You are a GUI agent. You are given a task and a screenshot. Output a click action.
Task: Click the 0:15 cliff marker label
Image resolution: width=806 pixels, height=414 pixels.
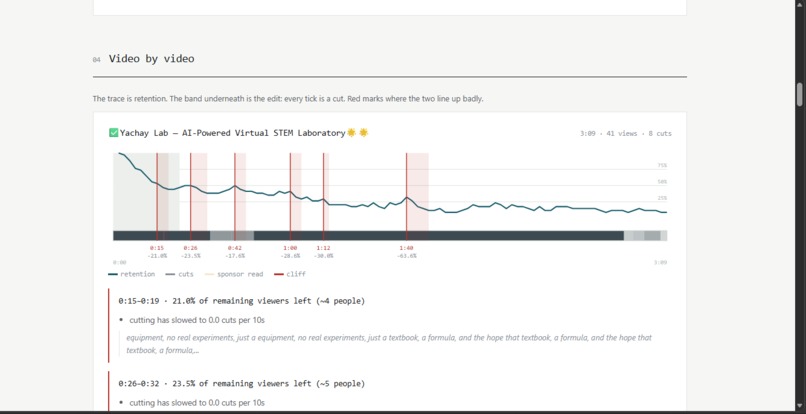tap(157, 248)
